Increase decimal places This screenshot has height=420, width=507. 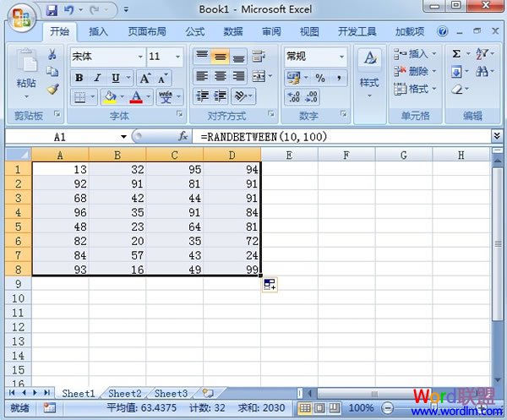coord(293,96)
